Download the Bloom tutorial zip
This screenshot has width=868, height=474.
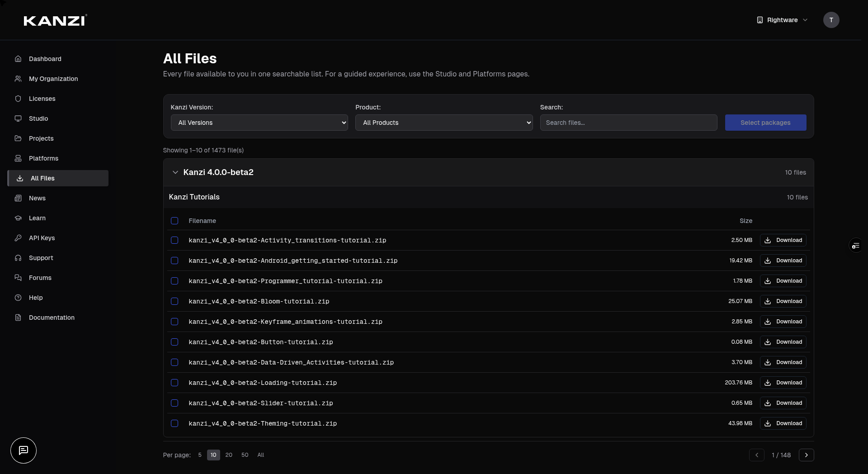(783, 301)
